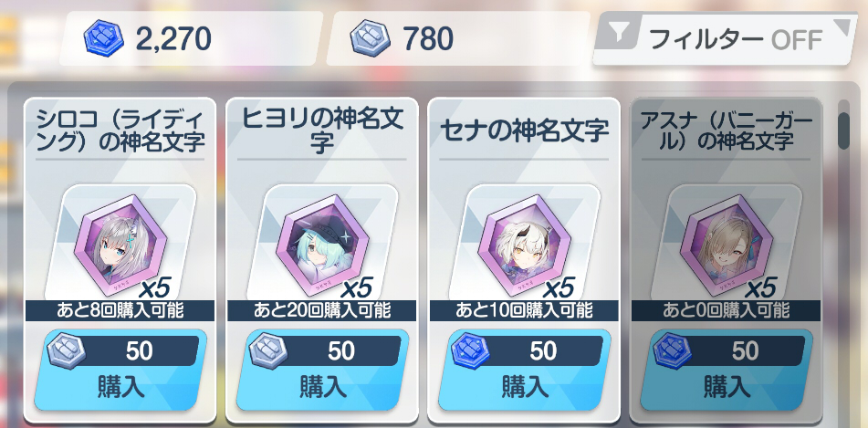Viewport: 868px width, 428px height.
Task: Buy ヒヨリの神名文字 with 購入 button
Action: 322,370
